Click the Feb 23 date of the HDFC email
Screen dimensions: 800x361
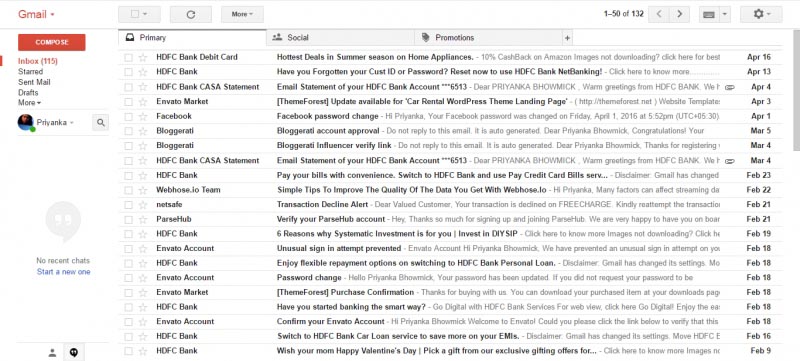[758, 175]
